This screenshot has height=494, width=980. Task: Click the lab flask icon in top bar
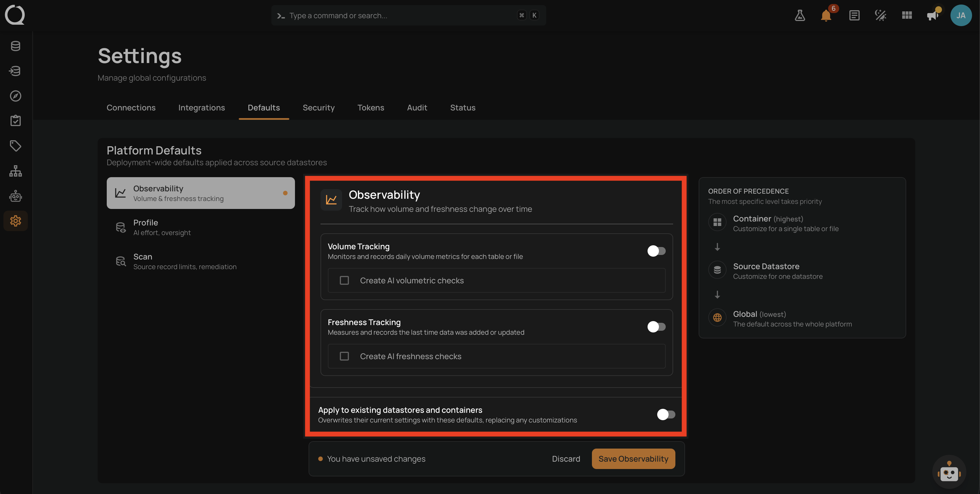pos(800,16)
